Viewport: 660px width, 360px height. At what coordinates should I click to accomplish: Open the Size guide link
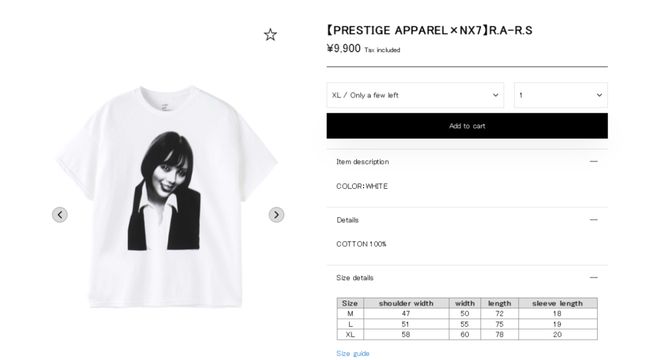(x=353, y=353)
